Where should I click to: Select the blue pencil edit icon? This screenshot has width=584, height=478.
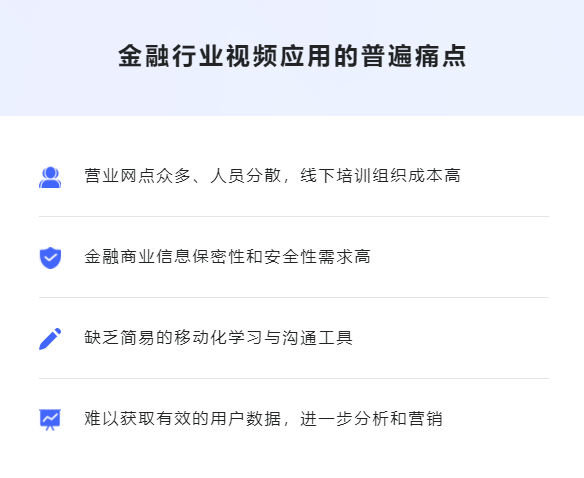pyautogui.click(x=50, y=339)
